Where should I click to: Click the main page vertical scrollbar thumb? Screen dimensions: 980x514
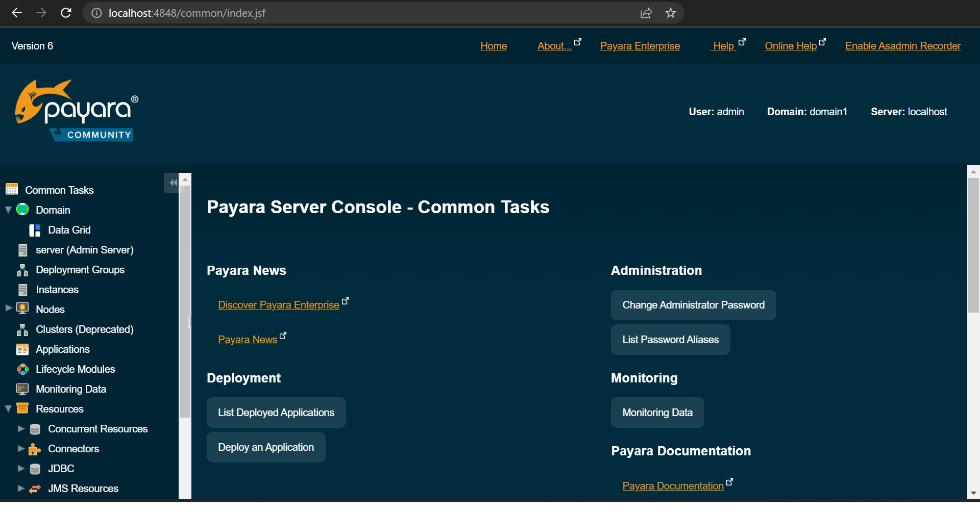coord(974,245)
